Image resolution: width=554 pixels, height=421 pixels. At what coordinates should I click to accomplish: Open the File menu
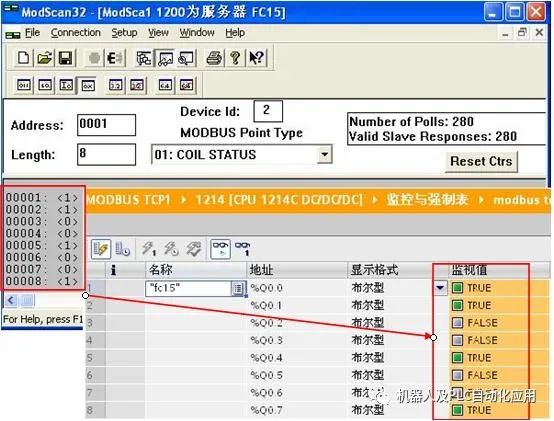32,33
